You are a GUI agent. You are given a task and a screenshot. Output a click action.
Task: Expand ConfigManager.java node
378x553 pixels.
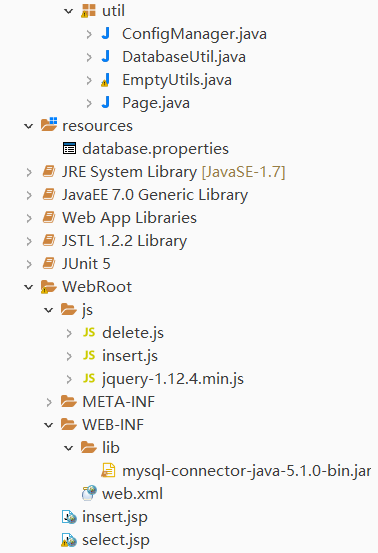tap(89, 34)
